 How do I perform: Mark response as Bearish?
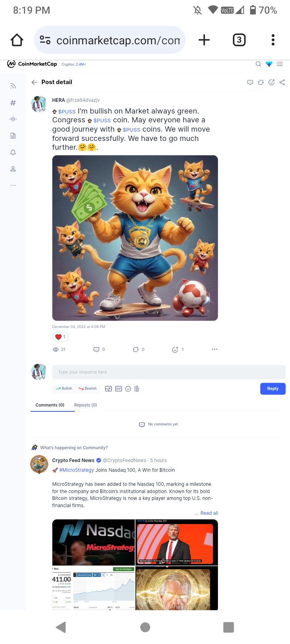click(x=88, y=388)
